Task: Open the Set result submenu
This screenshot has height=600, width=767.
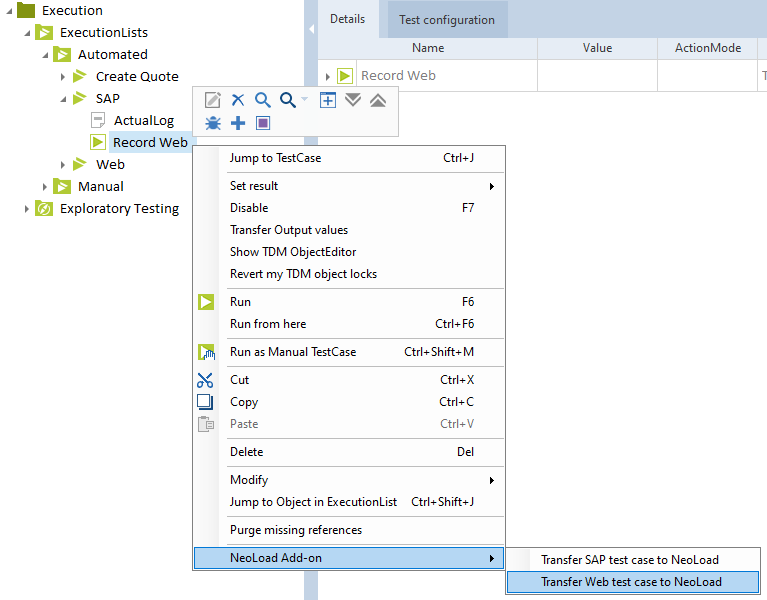Action: tap(349, 186)
